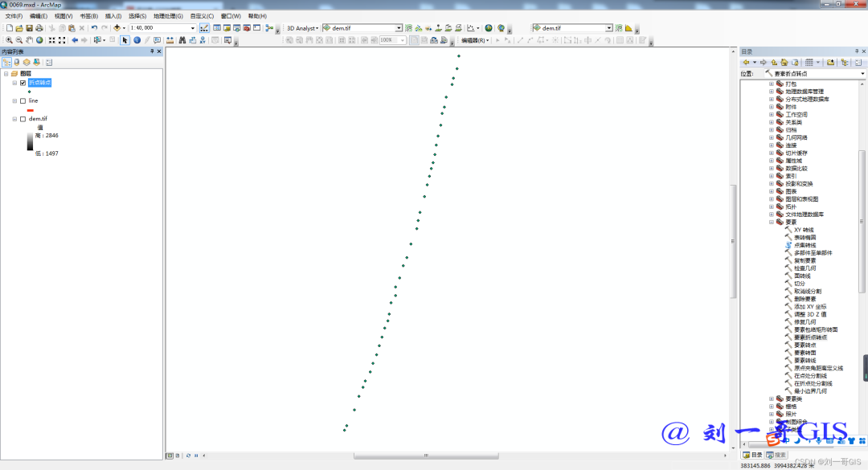868x470 pixels.
Task: Click the map horizontal scrollbar thumb
Action: (x=426, y=456)
